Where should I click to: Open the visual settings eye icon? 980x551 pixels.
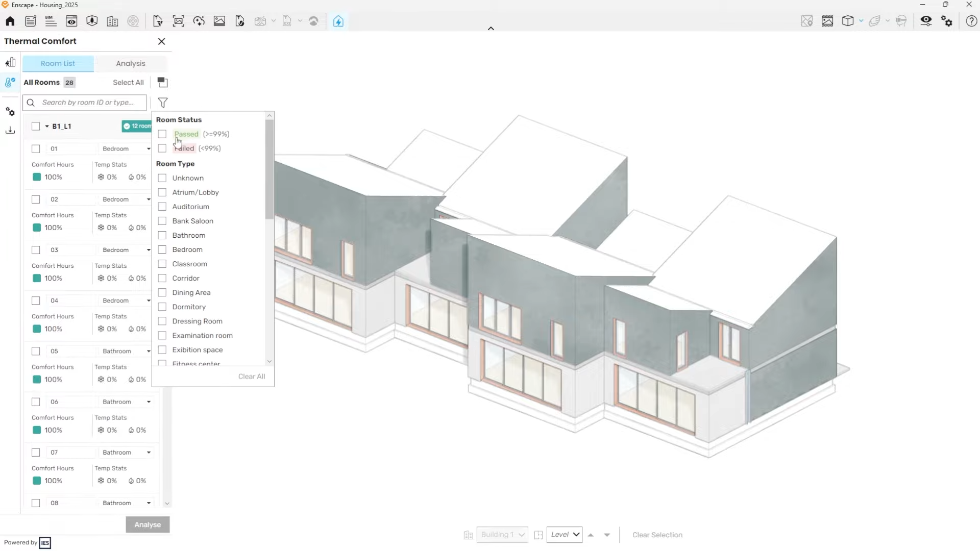pyautogui.click(x=926, y=21)
